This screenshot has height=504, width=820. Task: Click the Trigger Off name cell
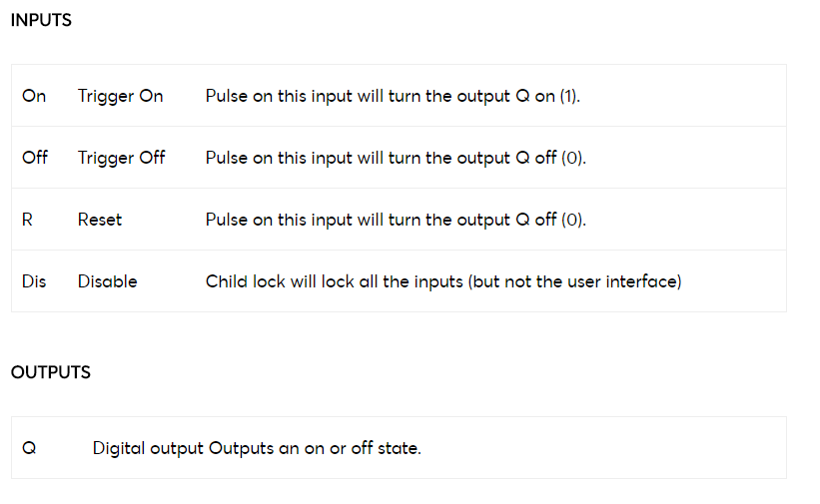pyautogui.click(x=121, y=158)
